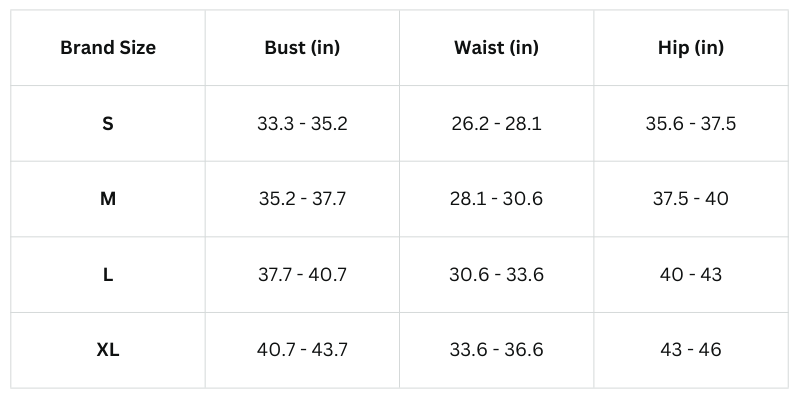
Task: Select the hip cell reading 37.5 - 40
Action: tap(691, 199)
